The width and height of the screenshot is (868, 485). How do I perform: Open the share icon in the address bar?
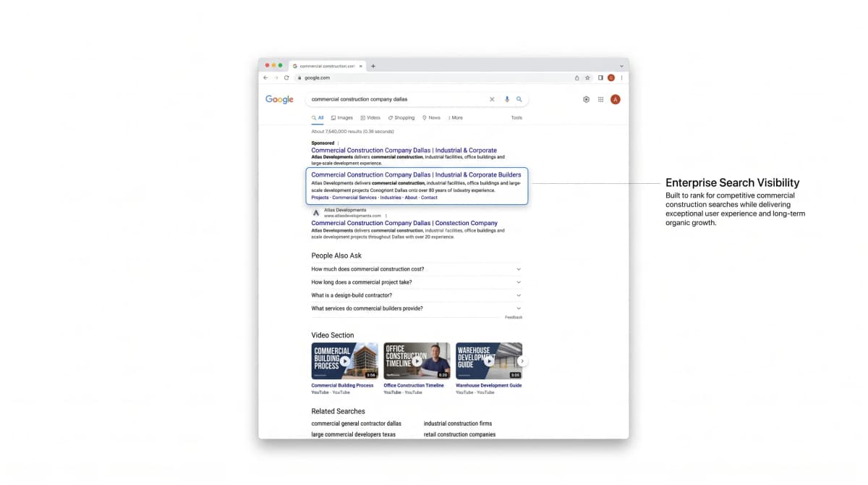(x=577, y=77)
